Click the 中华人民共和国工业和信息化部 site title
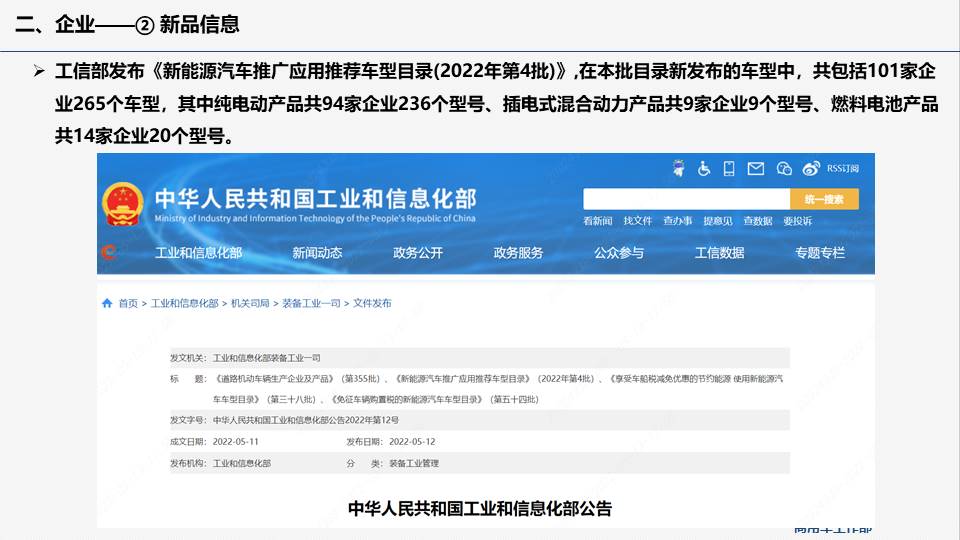 pyautogui.click(x=315, y=198)
